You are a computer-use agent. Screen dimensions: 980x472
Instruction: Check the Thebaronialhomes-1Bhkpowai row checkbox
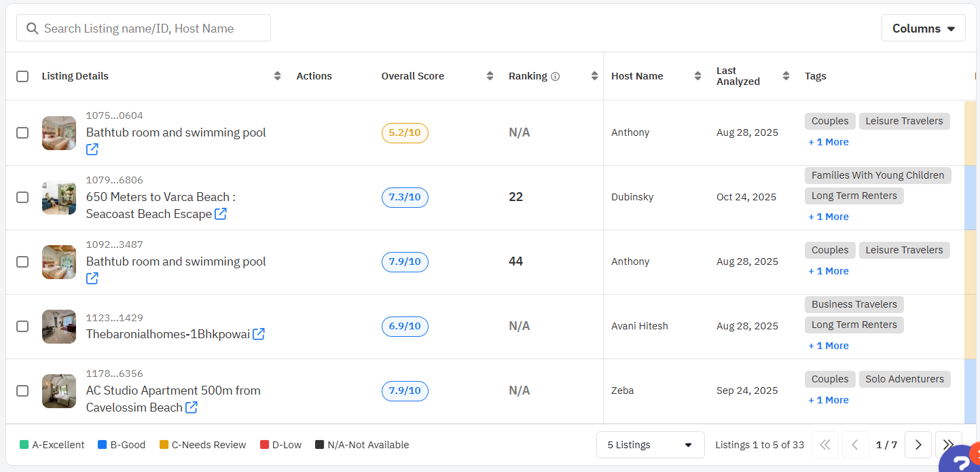pos(22,327)
